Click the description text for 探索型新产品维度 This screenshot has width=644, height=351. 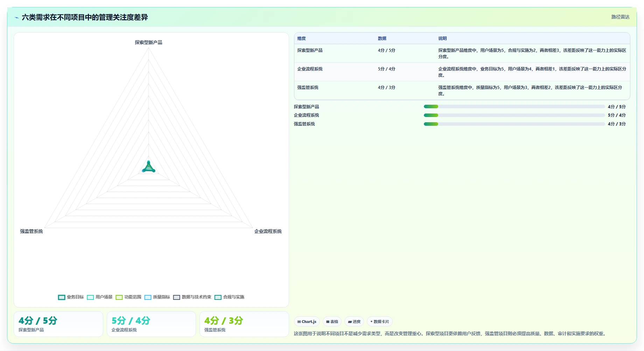click(532, 53)
